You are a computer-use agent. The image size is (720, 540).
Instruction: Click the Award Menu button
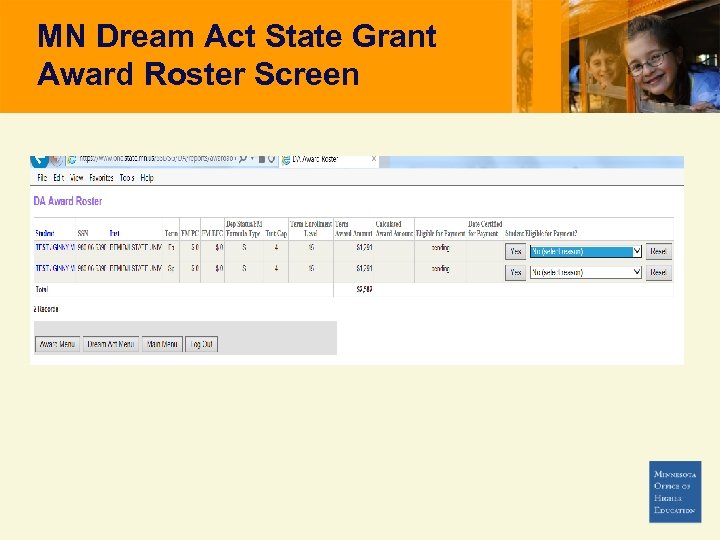click(x=57, y=344)
